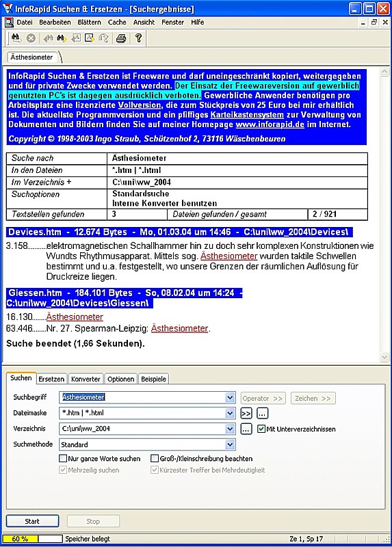Click the question mark help icon
The height and width of the screenshot is (547, 392).
pyautogui.click(x=138, y=38)
